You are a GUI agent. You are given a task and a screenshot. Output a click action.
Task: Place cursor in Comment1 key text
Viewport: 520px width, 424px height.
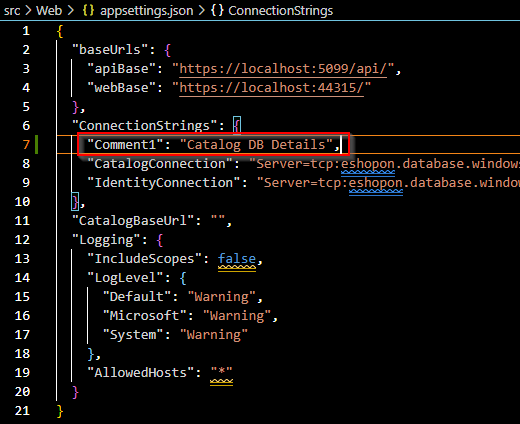[125, 145]
